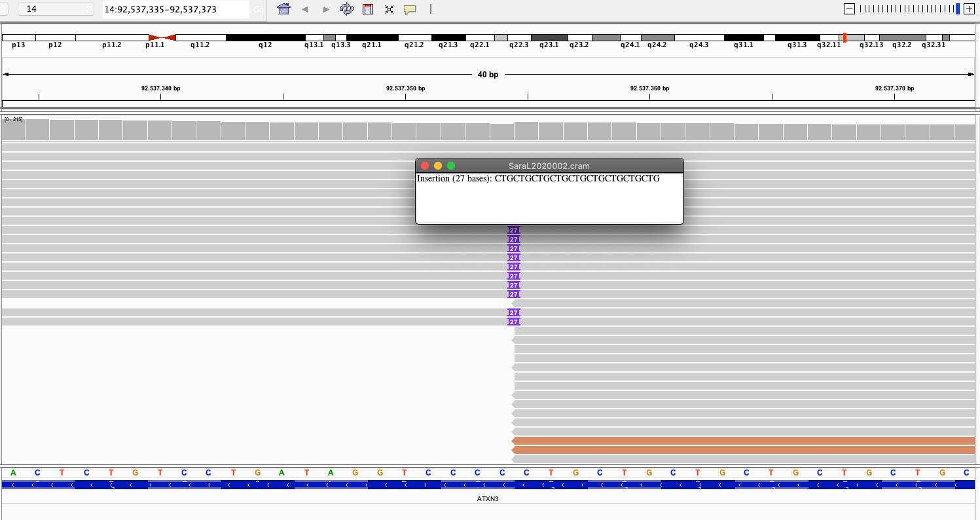Close the SaraL2020002.cram popup window
This screenshot has width=980, height=520.
425,166
